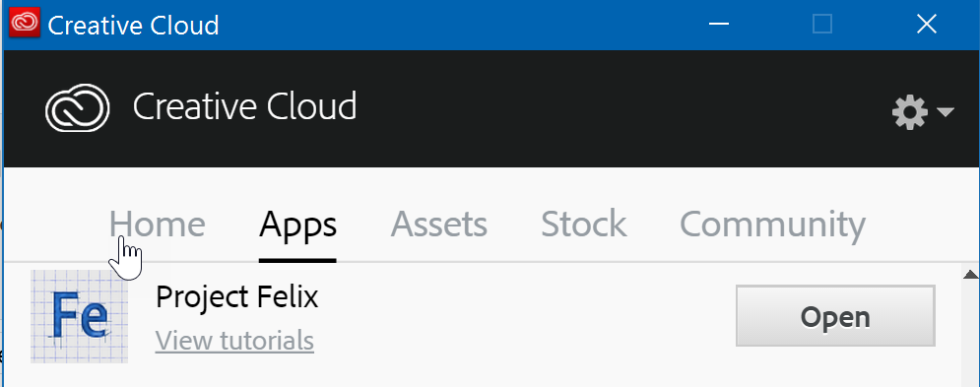Maximize the Creative Cloud window
980x387 pixels.
point(821,25)
